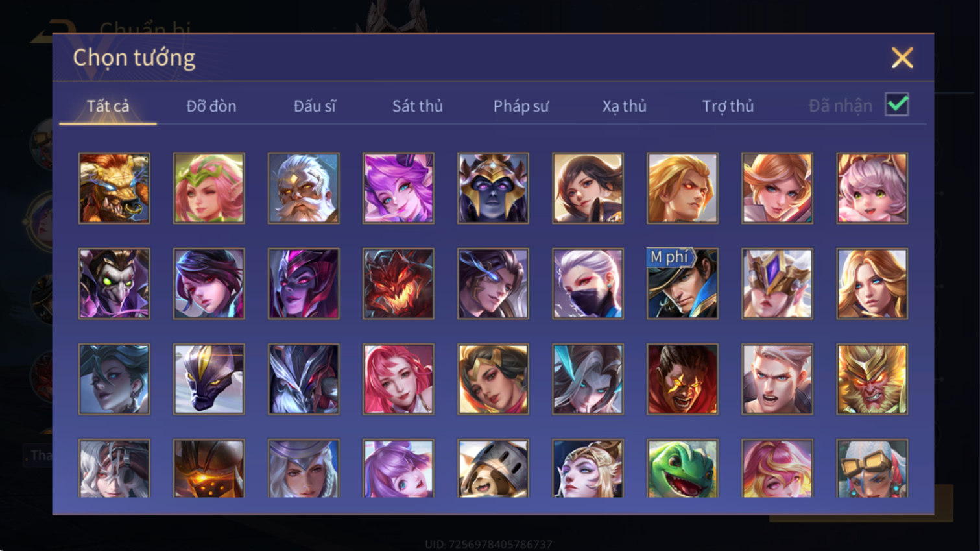The image size is (980, 551).
Task: Choose the hero tagged 'M phí'
Action: tap(682, 284)
